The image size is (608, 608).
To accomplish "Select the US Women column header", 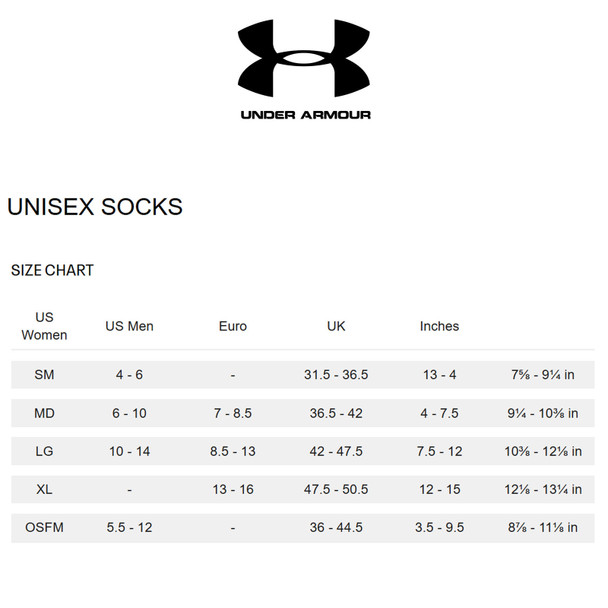I will pyautogui.click(x=44, y=326).
